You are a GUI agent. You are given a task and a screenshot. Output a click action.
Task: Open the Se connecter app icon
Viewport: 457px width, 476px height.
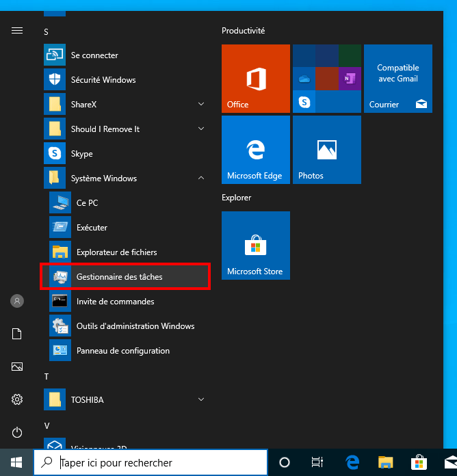click(55, 55)
